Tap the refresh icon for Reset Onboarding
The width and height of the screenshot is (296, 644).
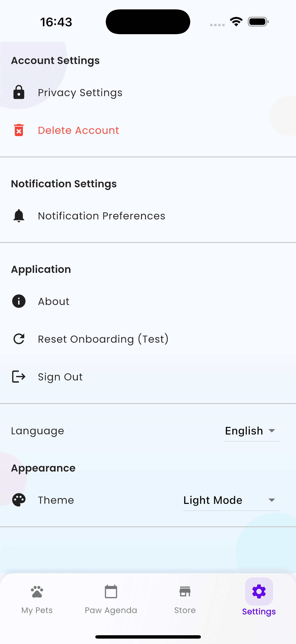click(19, 339)
